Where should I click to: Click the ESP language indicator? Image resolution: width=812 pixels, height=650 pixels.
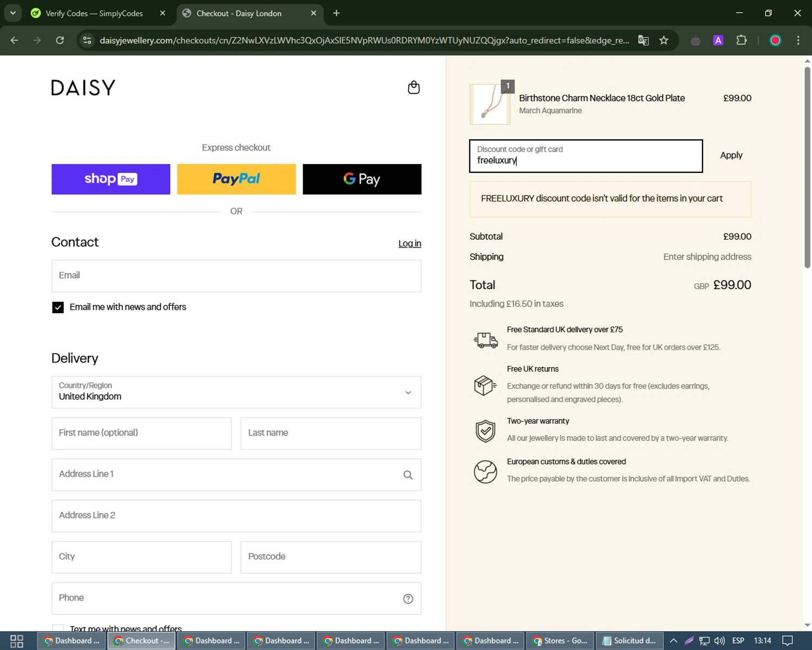[738, 641]
